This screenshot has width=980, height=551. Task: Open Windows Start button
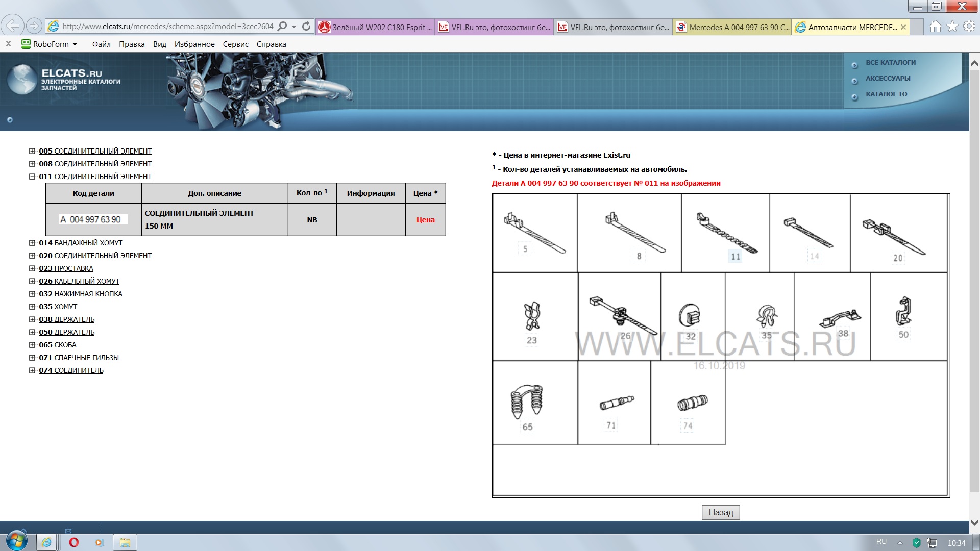click(x=17, y=542)
